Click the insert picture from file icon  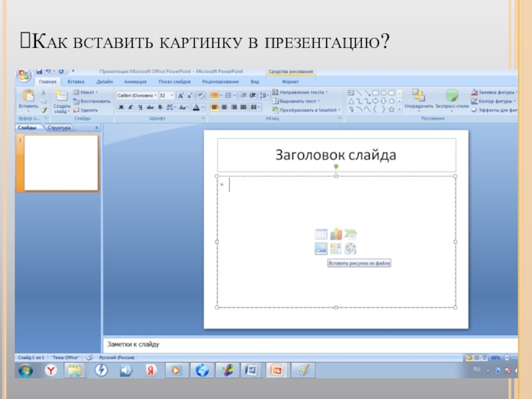tap(321, 249)
